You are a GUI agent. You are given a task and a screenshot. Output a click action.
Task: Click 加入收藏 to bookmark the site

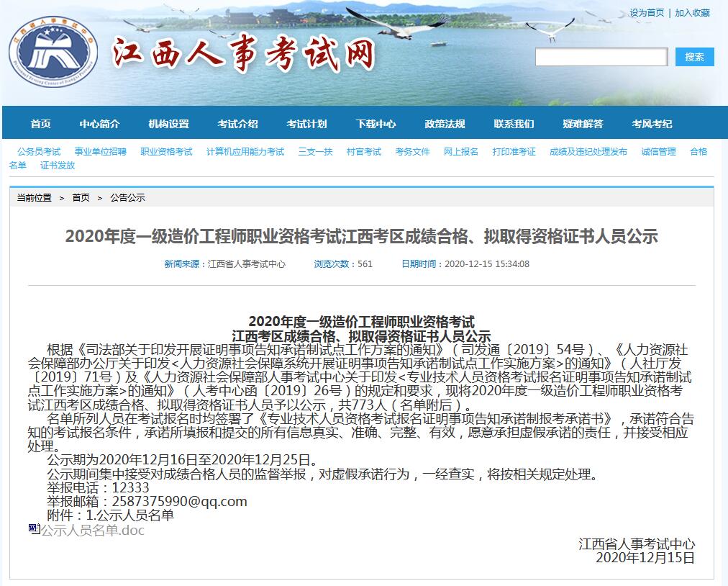click(692, 13)
